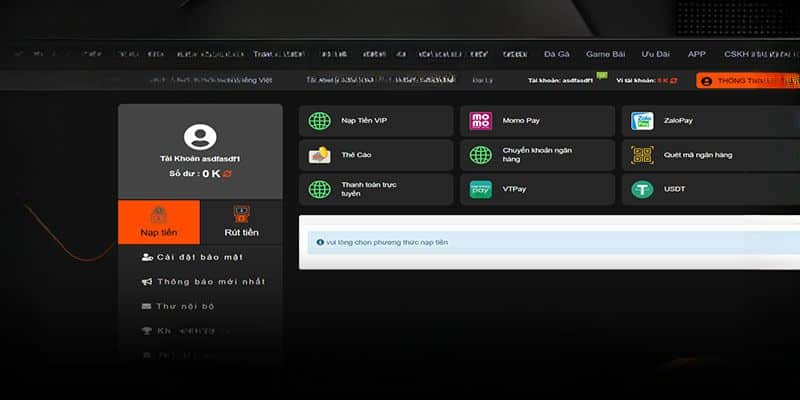Select the VTPay logo icon

pos(481,189)
